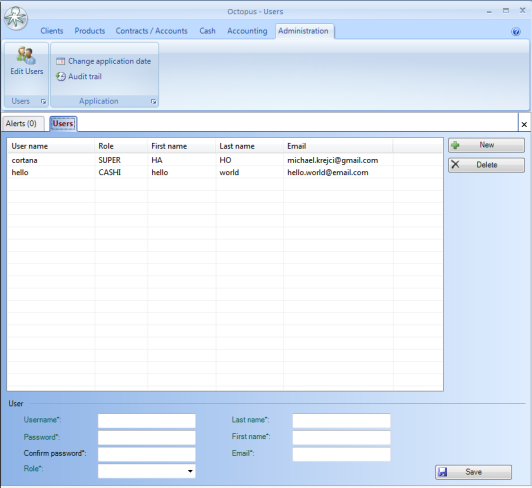
Task: Click the Octopus application logo
Action: (x=16, y=18)
